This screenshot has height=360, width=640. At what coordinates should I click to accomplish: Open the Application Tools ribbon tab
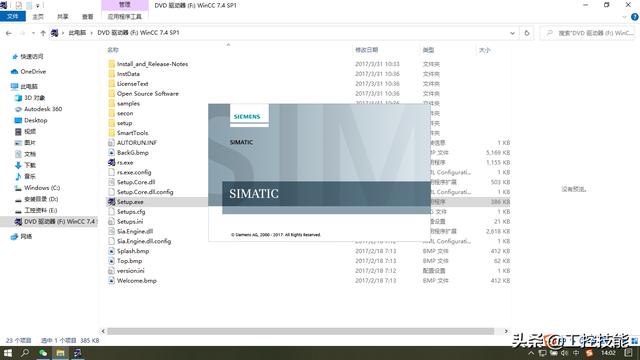[x=124, y=17]
